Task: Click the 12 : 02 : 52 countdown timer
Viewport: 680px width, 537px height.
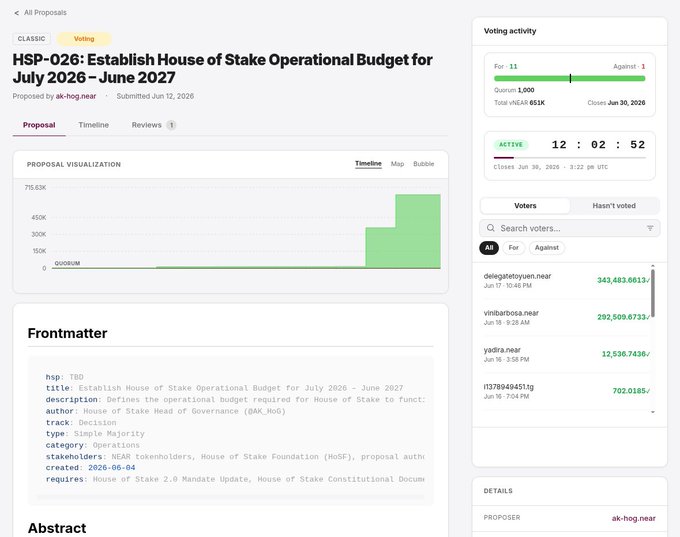Action: pos(598,145)
